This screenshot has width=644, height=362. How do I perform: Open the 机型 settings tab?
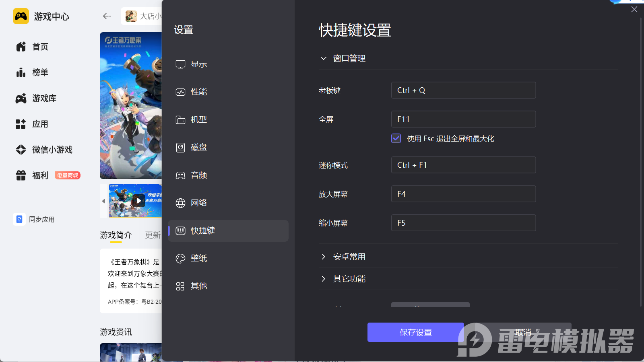228,120
